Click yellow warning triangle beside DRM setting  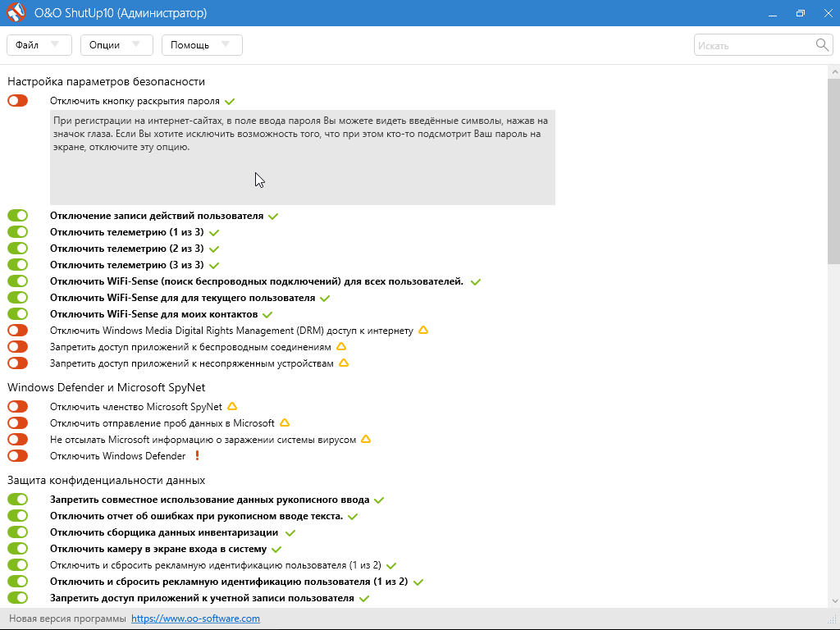[423, 330]
